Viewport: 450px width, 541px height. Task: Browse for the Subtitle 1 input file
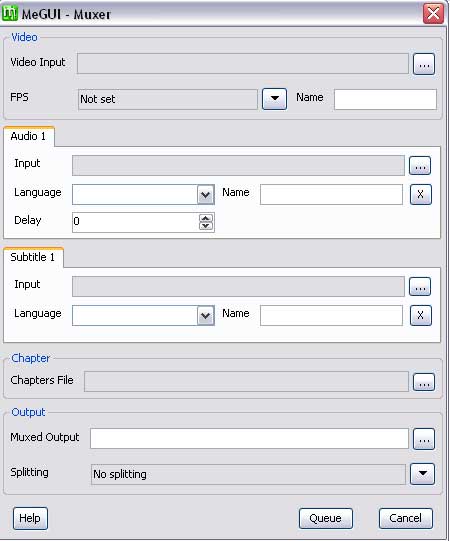[420, 286]
